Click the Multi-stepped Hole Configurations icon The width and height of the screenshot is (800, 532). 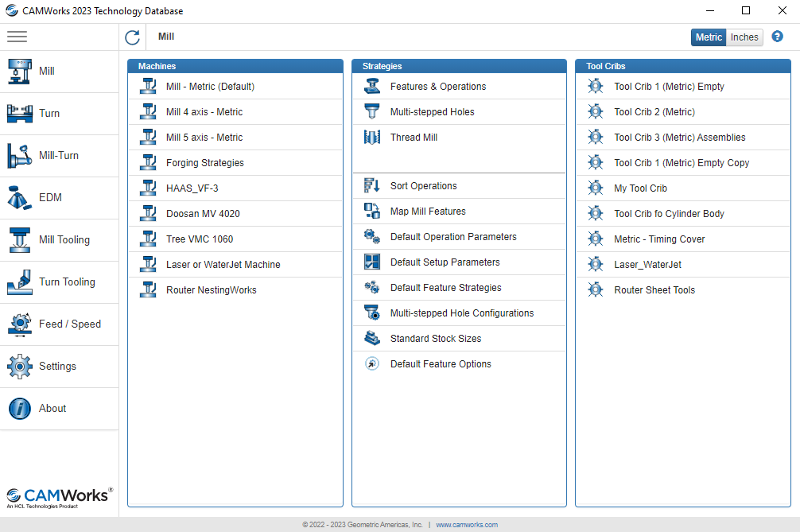(x=372, y=313)
